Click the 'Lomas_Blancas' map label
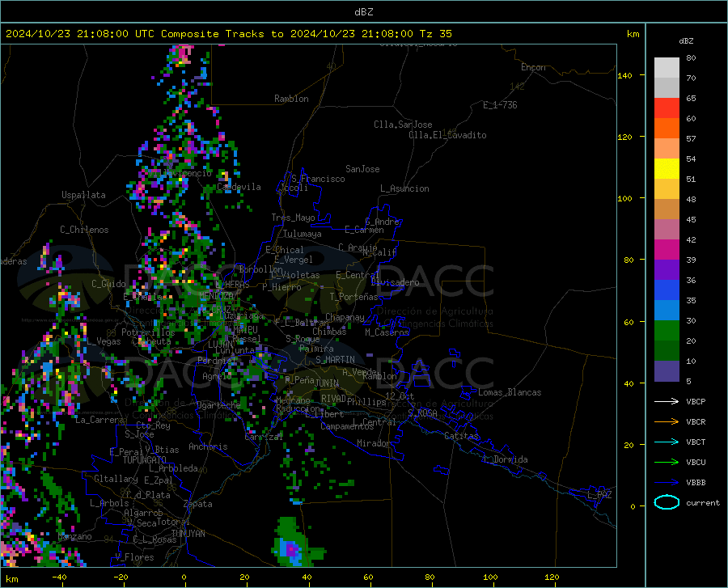This screenshot has height=588, width=728. point(510,392)
